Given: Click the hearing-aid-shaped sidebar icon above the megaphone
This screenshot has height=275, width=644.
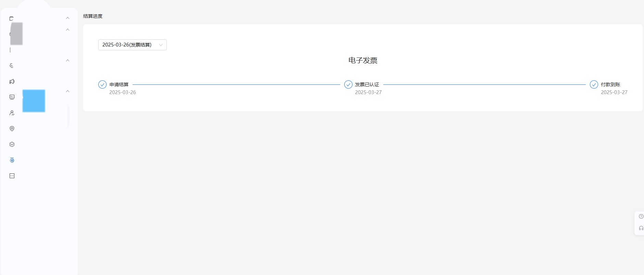Looking at the screenshot, I should pyautogui.click(x=12, y=66).
